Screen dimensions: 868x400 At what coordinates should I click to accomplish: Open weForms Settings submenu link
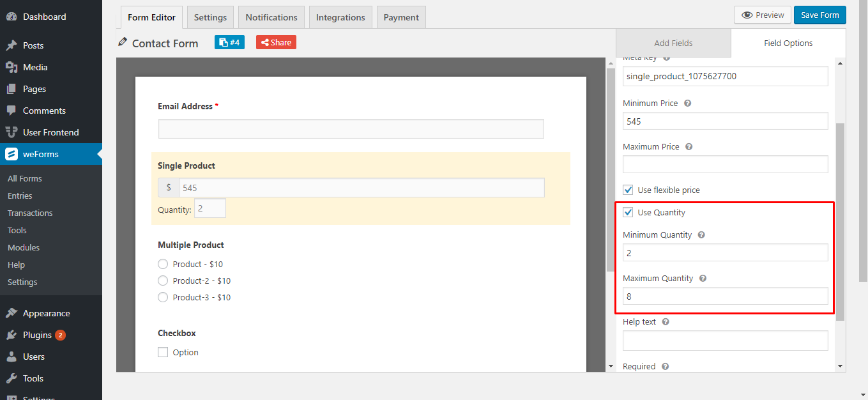[x=22, y=282]
